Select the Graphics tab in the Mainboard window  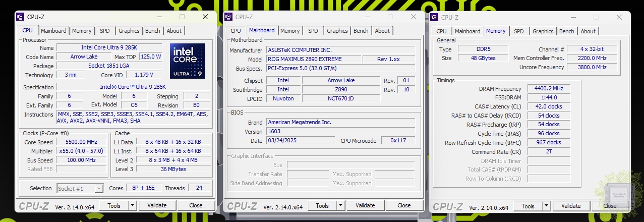click(337, 31)
